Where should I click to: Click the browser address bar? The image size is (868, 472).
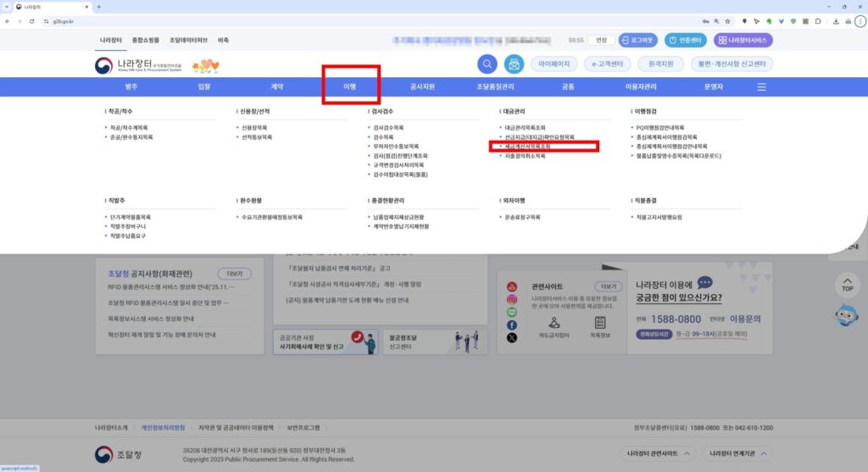point(371,21)
